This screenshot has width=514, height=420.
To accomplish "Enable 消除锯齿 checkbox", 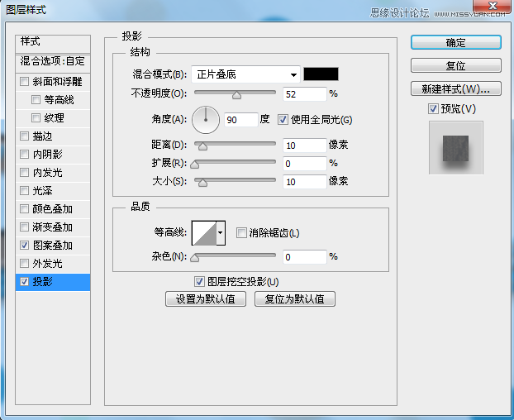I will (241, 233).
